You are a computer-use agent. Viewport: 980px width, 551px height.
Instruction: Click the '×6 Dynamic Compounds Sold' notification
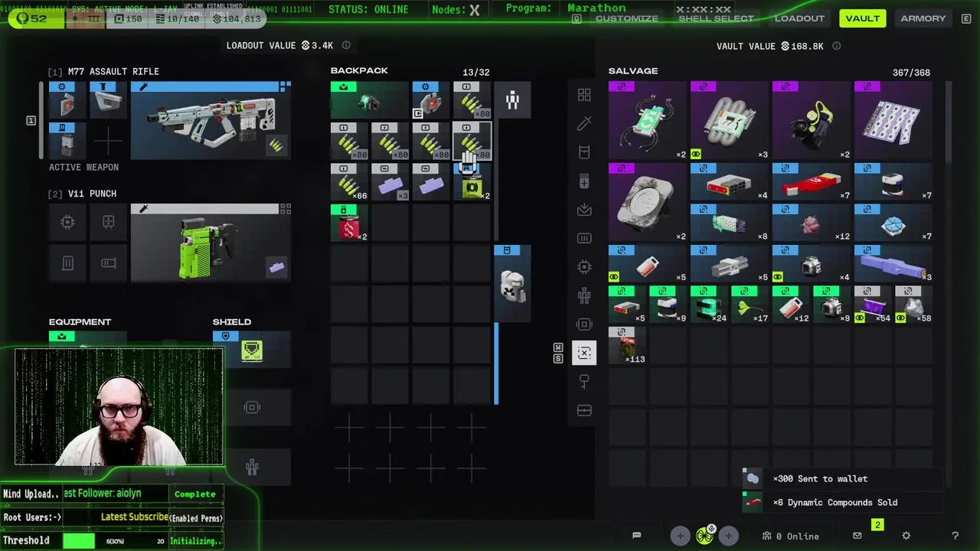pyautogui.click(x=842, y=502)
